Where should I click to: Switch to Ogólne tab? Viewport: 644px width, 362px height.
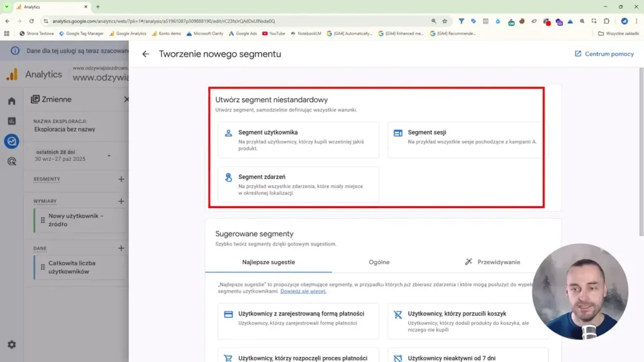(x=379, y=262)
